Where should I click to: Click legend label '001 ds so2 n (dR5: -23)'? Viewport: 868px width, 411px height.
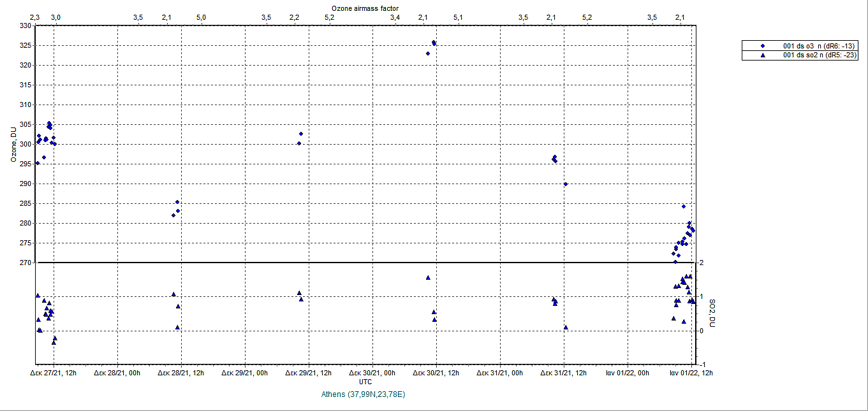(820, 55)
